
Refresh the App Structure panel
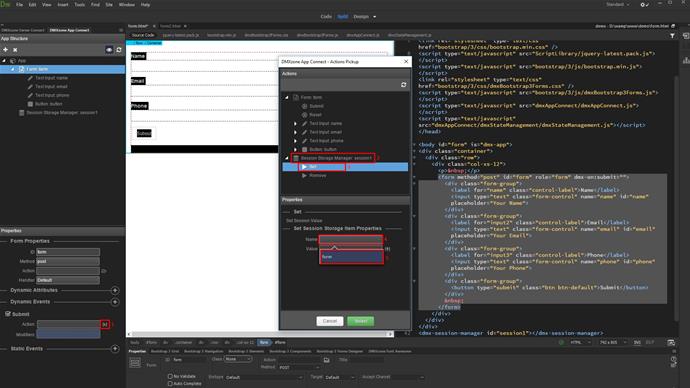coord(119,50)
